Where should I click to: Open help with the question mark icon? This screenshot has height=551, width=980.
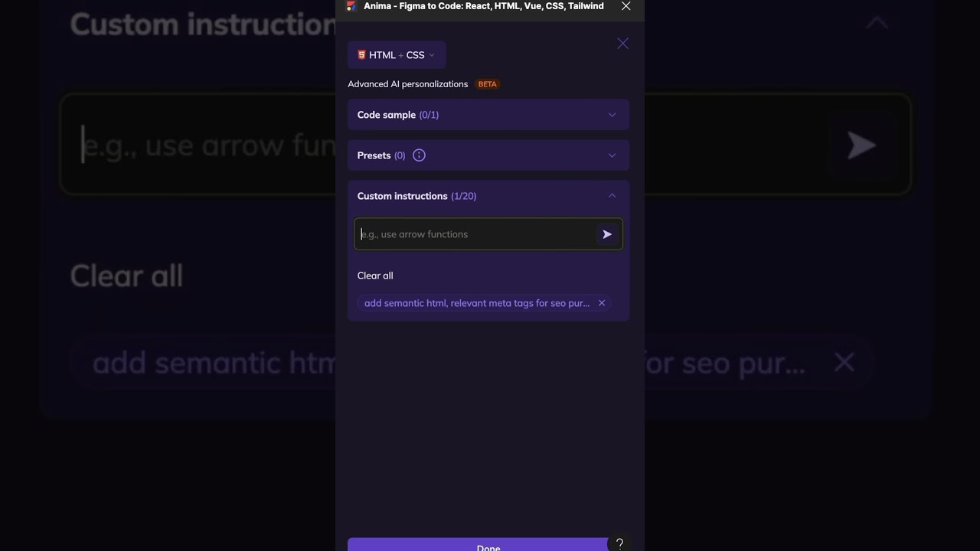pyautogui.click(x=619, y=543)
